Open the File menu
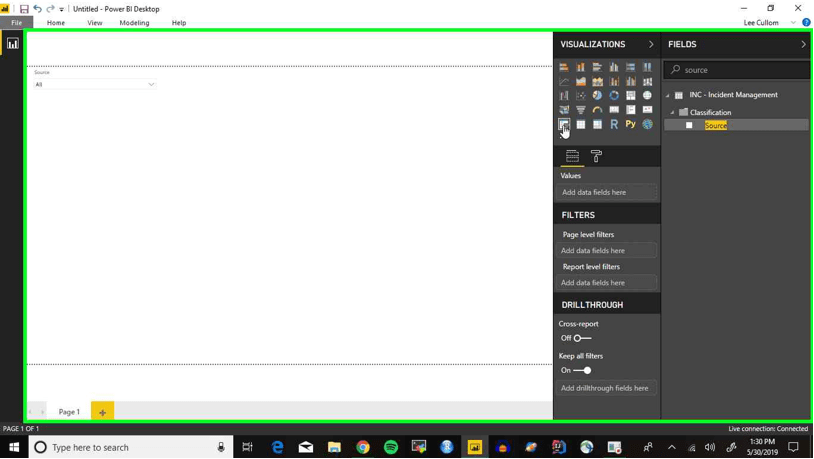The image size is (814, 459). [17, 23]
